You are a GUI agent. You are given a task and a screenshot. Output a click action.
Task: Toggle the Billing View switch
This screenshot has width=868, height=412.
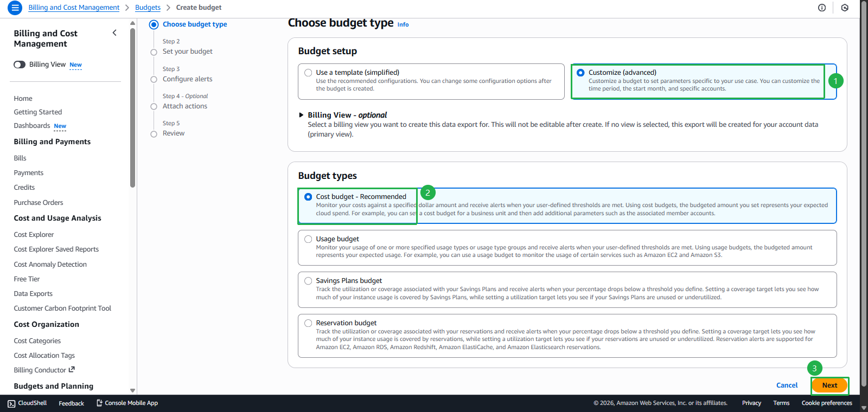coord(20,65)
